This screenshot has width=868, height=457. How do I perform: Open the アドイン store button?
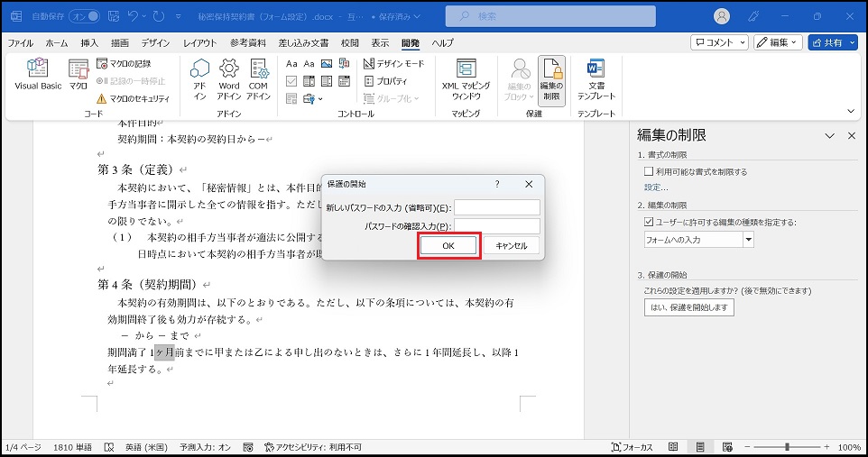[199, 80]
